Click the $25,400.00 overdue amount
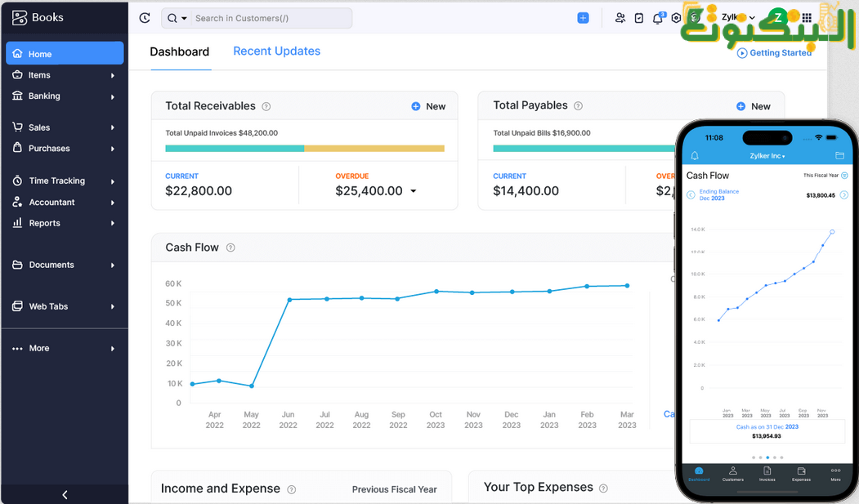The image size is (859, 504). coord(369,191)
